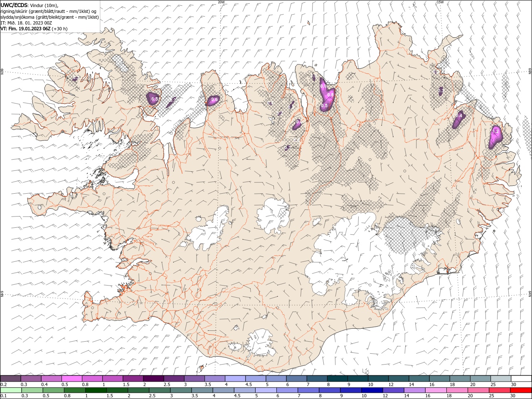The image size is (532, 399).
Task: Pick the bottom-row gray-blue swatch starting at 3.5
Action: pyautogui.click(x=202, y=390)
